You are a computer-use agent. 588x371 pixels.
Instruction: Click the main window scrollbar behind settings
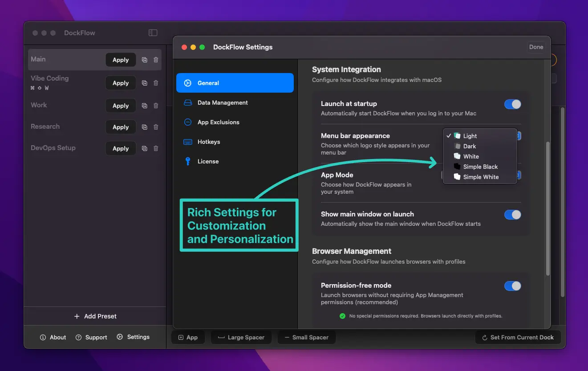562,202
